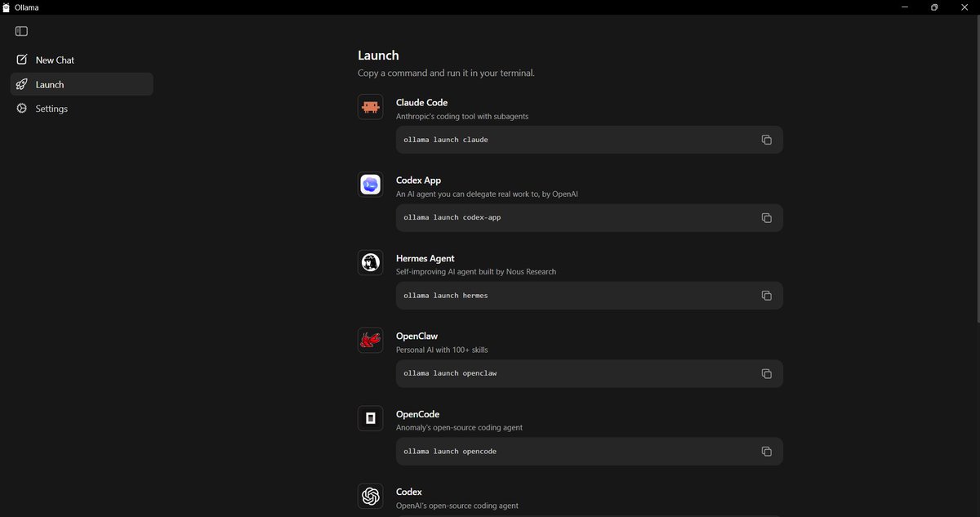
Task: Click 'Anthropic's coding tool with subagents' description
Action: tap(462, 116)
